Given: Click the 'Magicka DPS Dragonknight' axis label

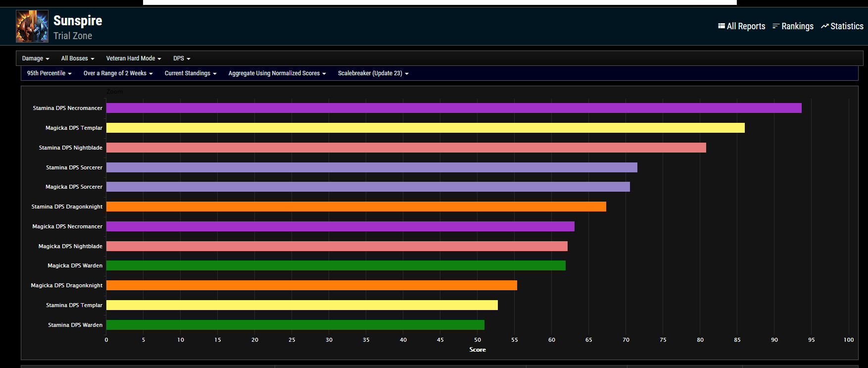Looking at the screenshot, I should point(67,285).
